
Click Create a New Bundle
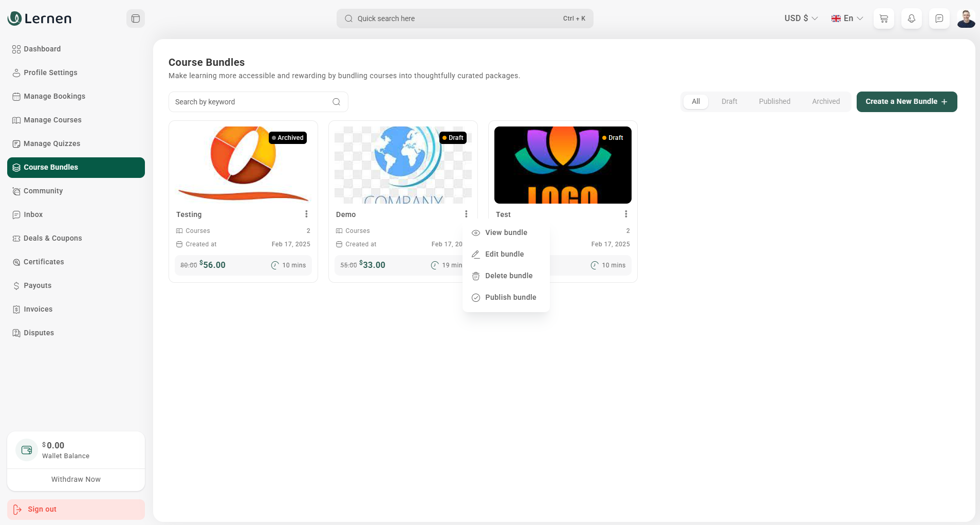point(906,101)
